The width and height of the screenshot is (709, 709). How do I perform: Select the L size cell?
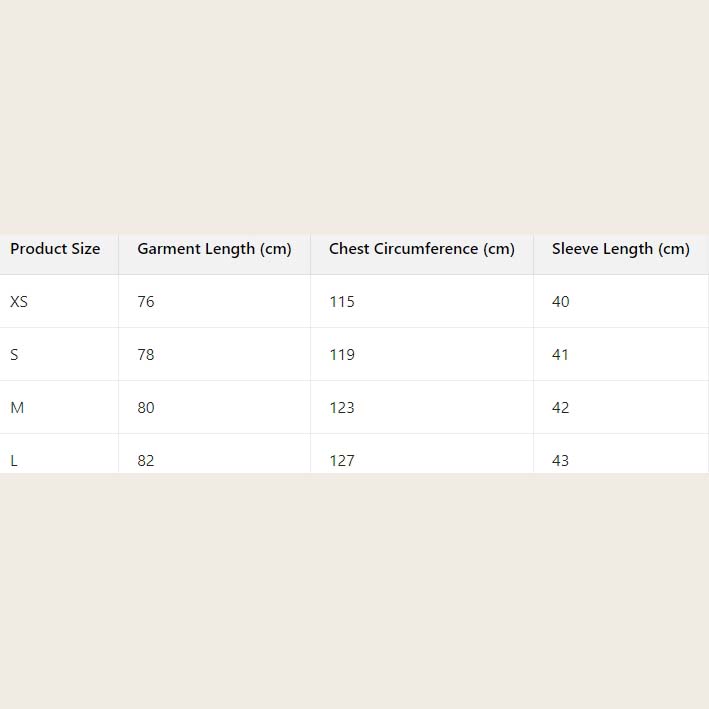pyautogui.click(x=14, y=460)
